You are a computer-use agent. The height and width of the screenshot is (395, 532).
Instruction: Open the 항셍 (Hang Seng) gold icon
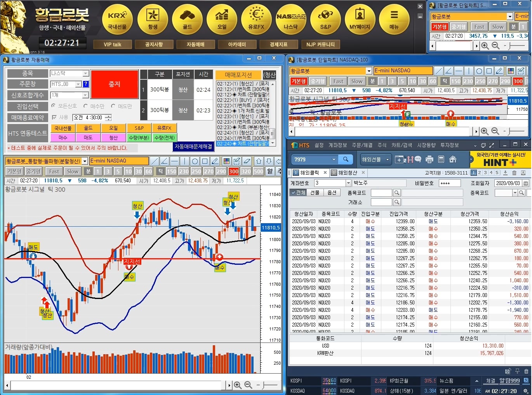coord(153,19)
